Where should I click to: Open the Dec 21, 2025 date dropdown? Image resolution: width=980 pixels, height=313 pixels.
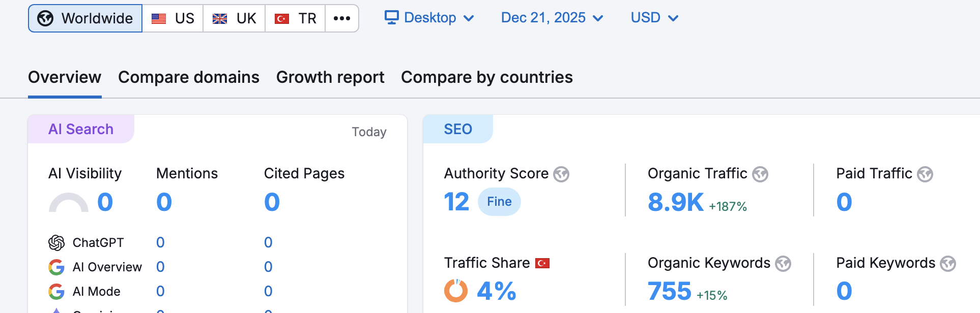point(552,18)
